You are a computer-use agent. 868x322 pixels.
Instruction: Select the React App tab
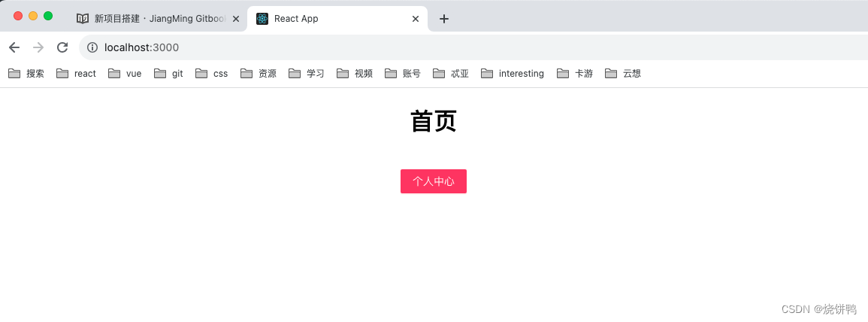click(337, 19)
